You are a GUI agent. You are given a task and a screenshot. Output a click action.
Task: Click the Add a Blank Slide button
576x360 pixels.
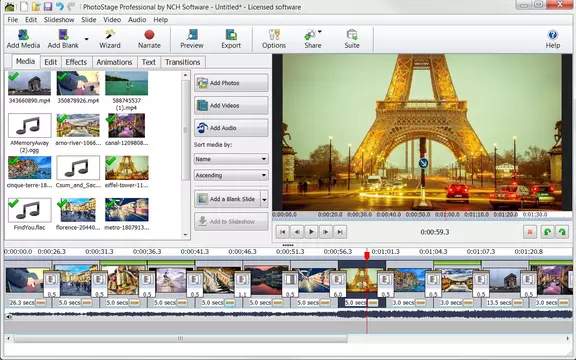[227, 199]
